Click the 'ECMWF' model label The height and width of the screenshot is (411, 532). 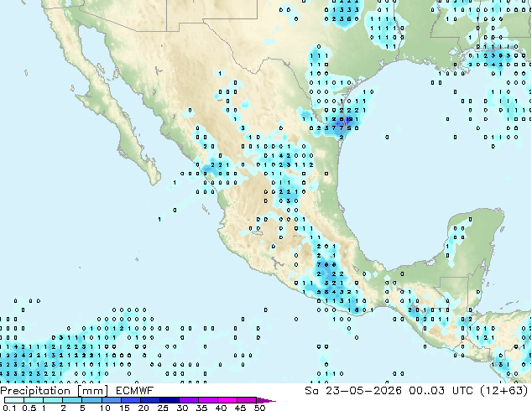pos(135,391)
